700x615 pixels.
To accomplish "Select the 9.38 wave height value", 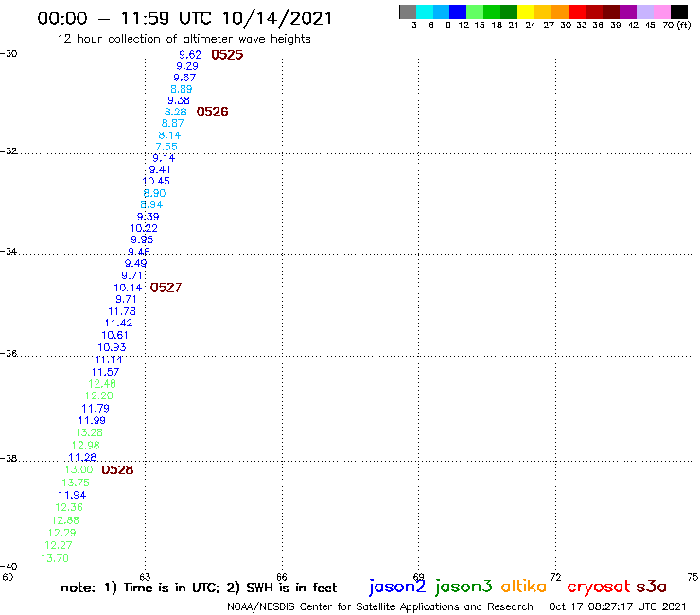I will pyautogui.click(x=179, y=101).
